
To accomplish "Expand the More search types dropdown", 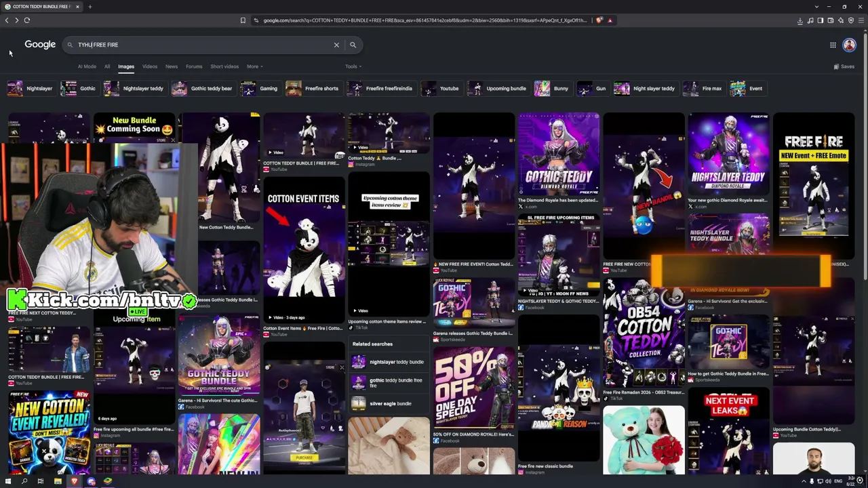I will click(255, 66).
